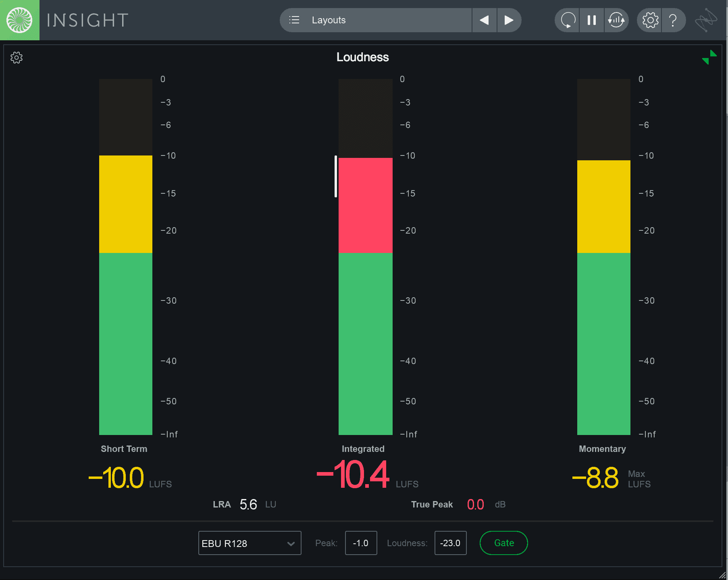Toggle the Gate button
Viewport: 728px width, 580px height.
(x=504, y=543)
